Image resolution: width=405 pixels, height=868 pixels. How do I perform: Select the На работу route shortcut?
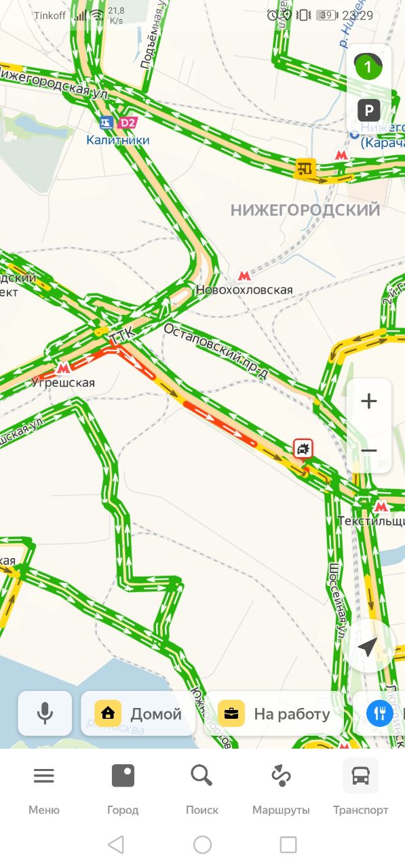pos(274,713)
